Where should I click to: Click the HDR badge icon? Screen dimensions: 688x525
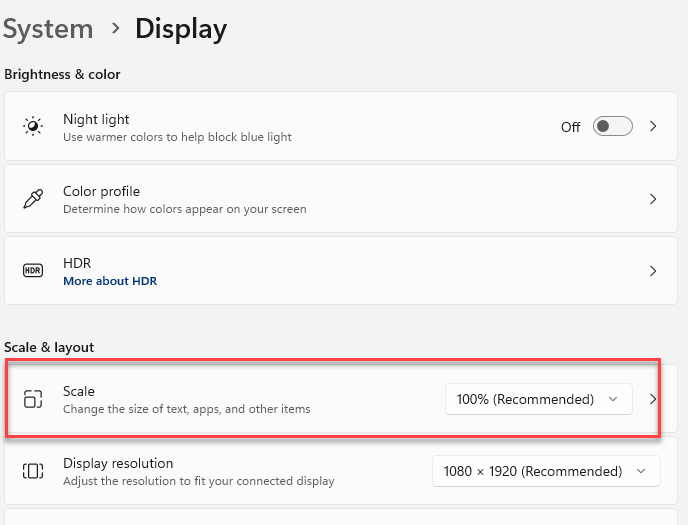33,271
